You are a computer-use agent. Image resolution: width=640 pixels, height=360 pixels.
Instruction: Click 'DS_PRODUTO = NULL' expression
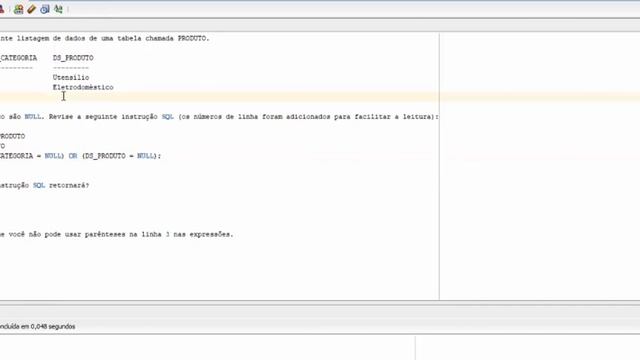119,156
